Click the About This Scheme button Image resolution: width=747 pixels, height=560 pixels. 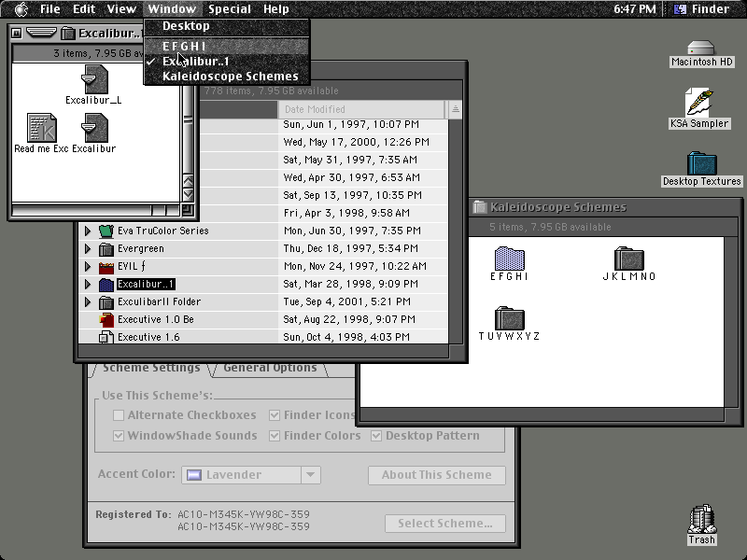click(436, 475)
